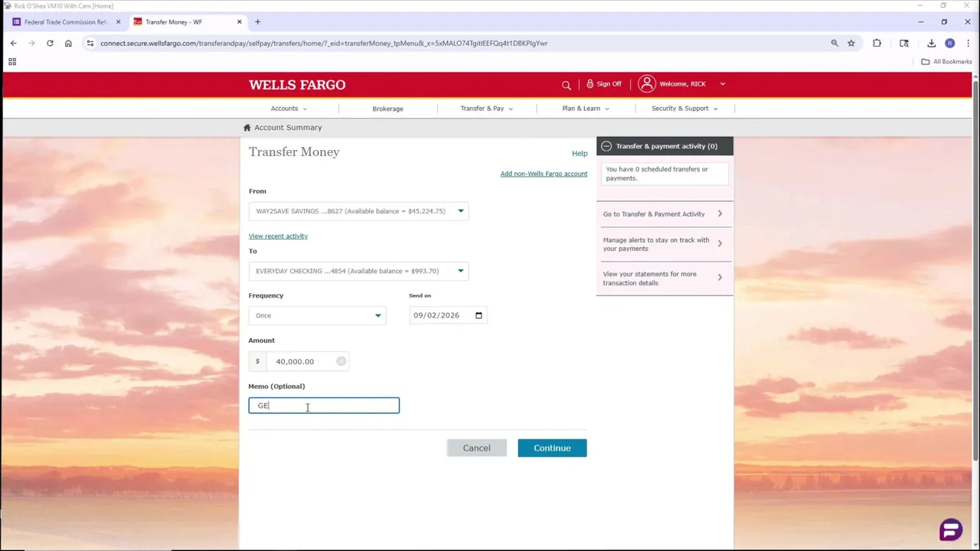Click the Help link
This screenshot has height=551, width=980.
click(580, 153)
